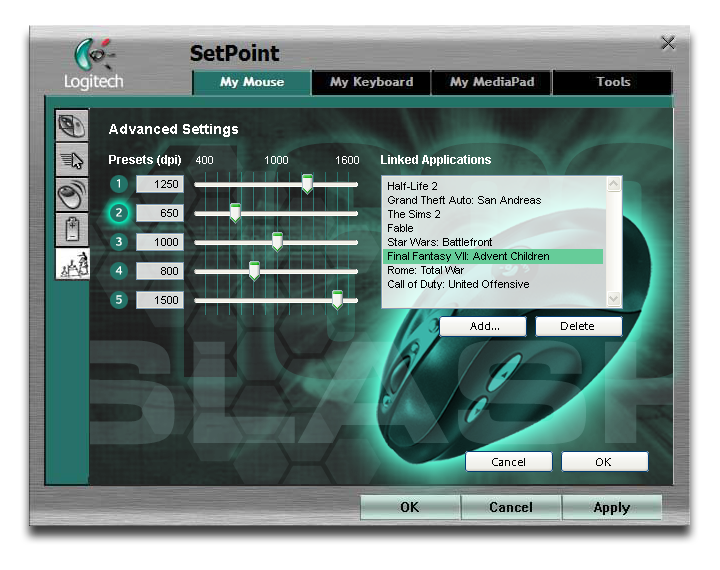
Task: Select dpi preset number 1
Action: [119, 184]
